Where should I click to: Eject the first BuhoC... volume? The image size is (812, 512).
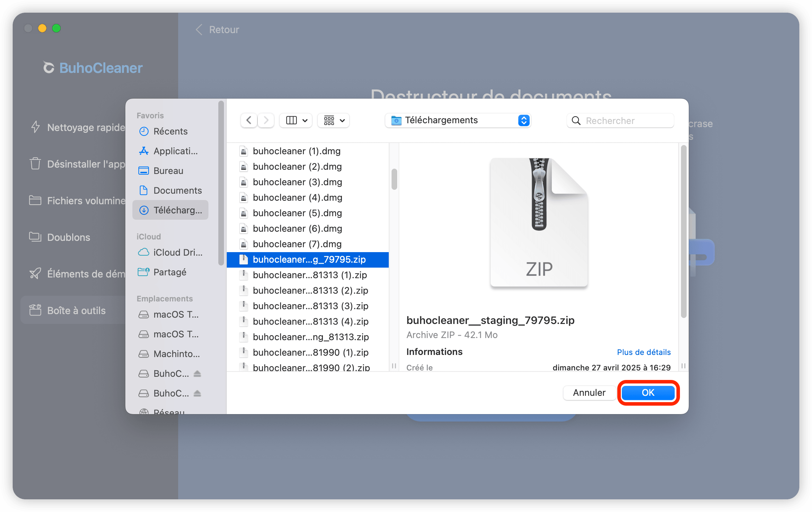[198, 374]
